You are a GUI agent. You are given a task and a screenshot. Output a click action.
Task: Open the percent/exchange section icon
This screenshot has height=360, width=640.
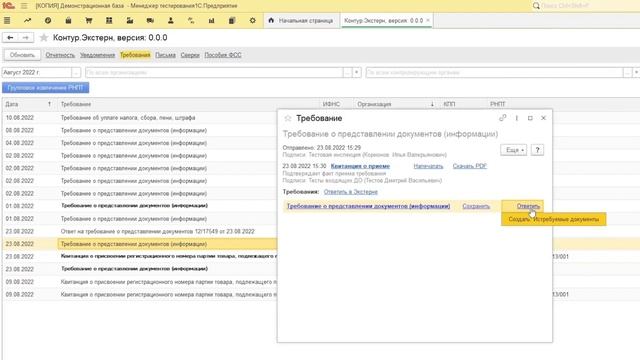(x=191, y=20)
